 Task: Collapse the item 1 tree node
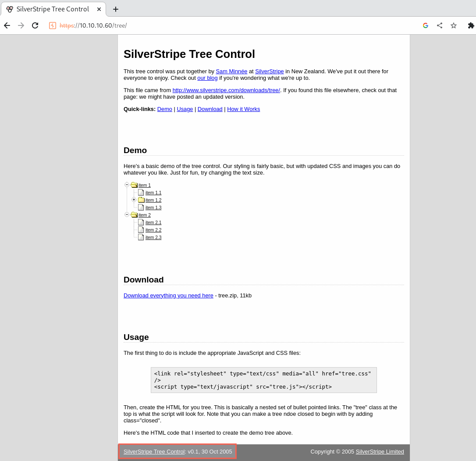tap(127, 185)
